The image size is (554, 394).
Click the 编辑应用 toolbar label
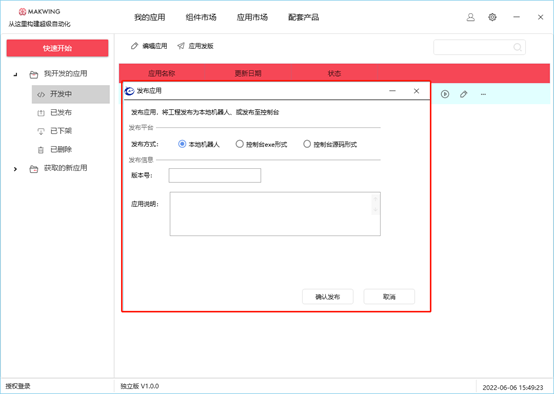tap(155, 46)
